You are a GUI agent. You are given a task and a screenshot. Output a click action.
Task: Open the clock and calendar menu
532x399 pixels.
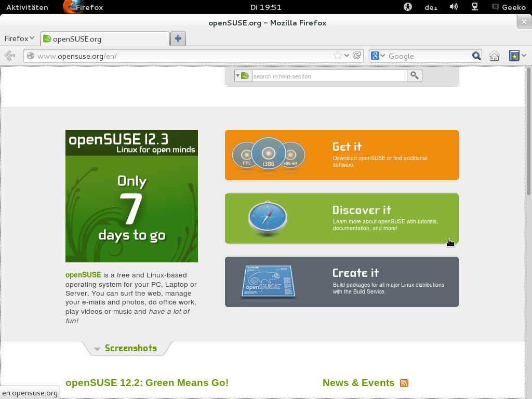pyautogui.click(x=265, y=7)
